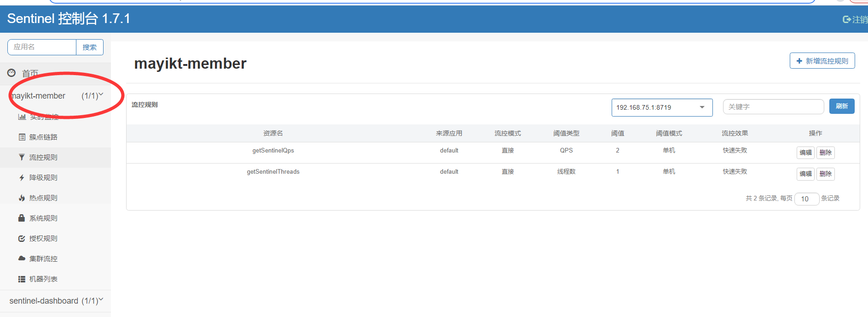Collapse the mayikt-member app chevron

(x=101, y=95)
